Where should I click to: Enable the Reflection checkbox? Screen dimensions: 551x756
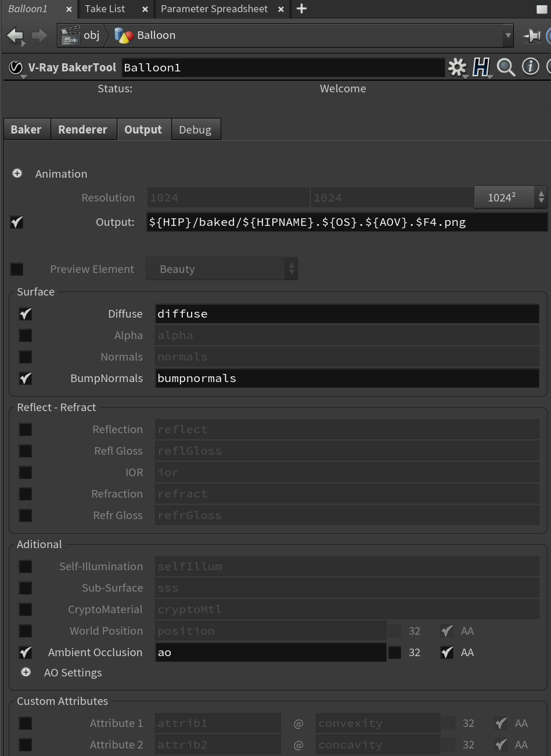coord(26,430)
